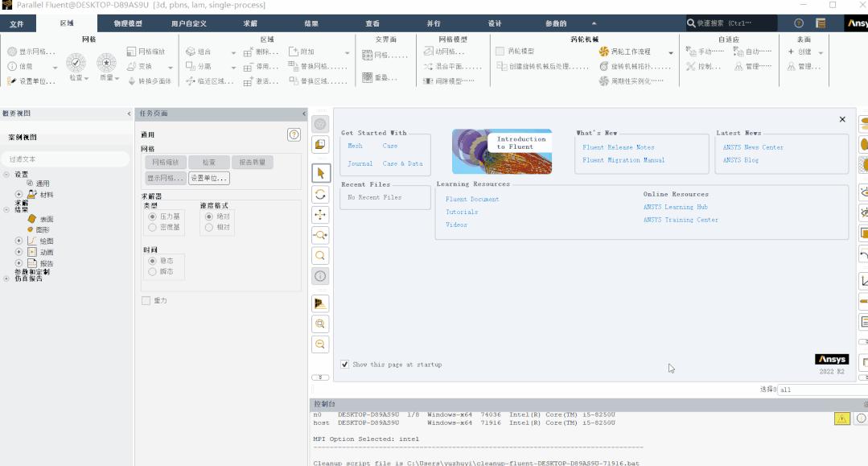This screenshot has width=868, height=466.
Task: Expand the 报告 tree node
Action: click(19, 262)
